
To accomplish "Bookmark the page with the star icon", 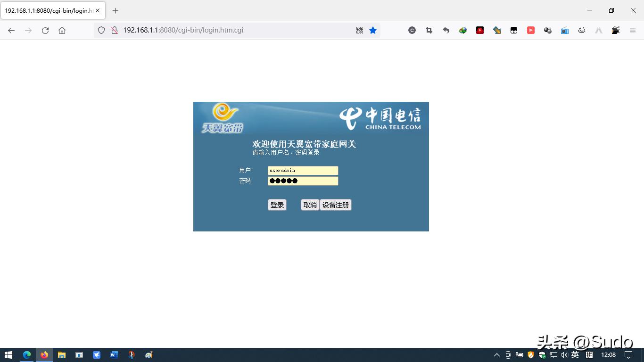I will tap(373, 30).
